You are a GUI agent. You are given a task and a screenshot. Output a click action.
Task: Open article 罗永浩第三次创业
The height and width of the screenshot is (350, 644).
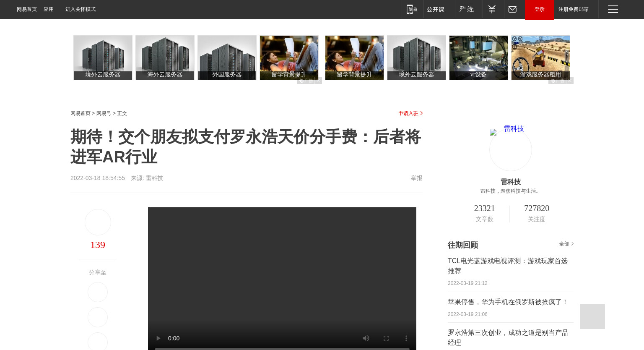pos(508,338)
